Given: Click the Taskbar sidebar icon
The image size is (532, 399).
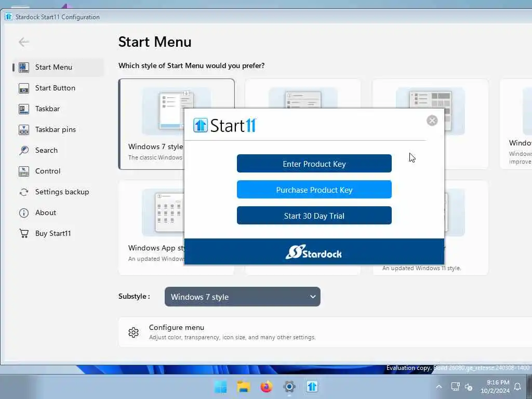Looking at the screenshot, I should pos(24,109).
